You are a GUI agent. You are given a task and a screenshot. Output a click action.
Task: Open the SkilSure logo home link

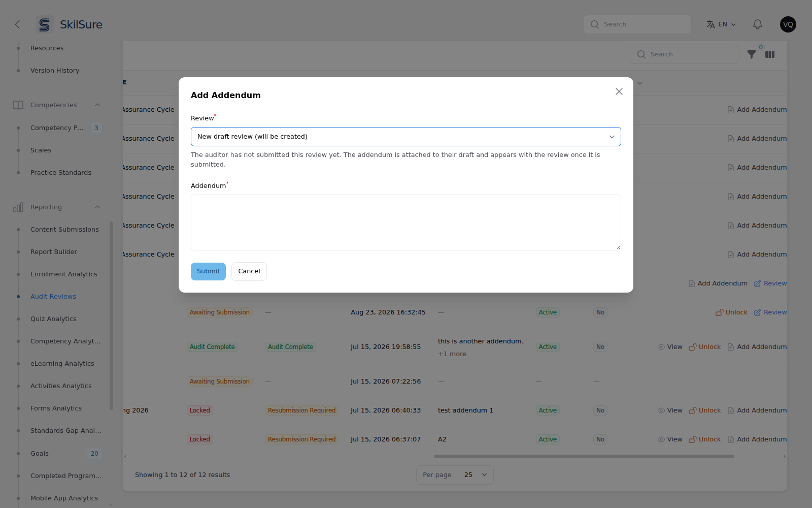(70, 24)
